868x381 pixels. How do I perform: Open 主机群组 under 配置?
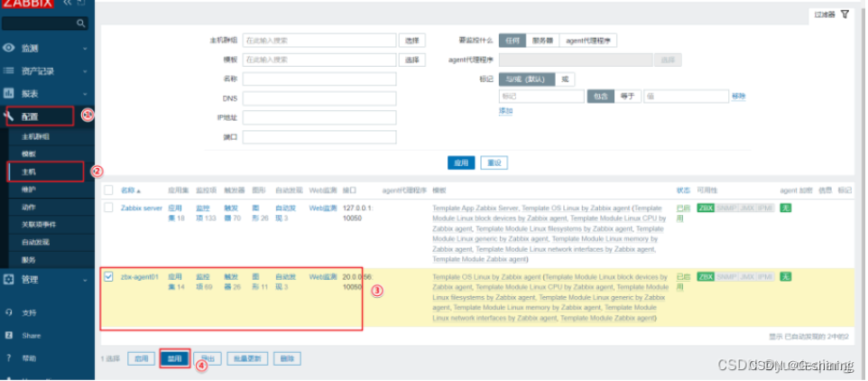[x=35, y=137]
